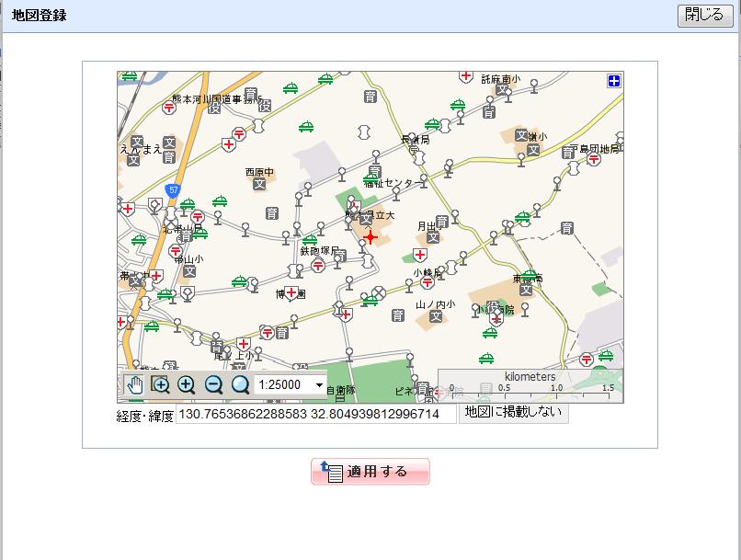
Task: Click in the 経度・緯度 coordinates field
Action: point(315,415)
